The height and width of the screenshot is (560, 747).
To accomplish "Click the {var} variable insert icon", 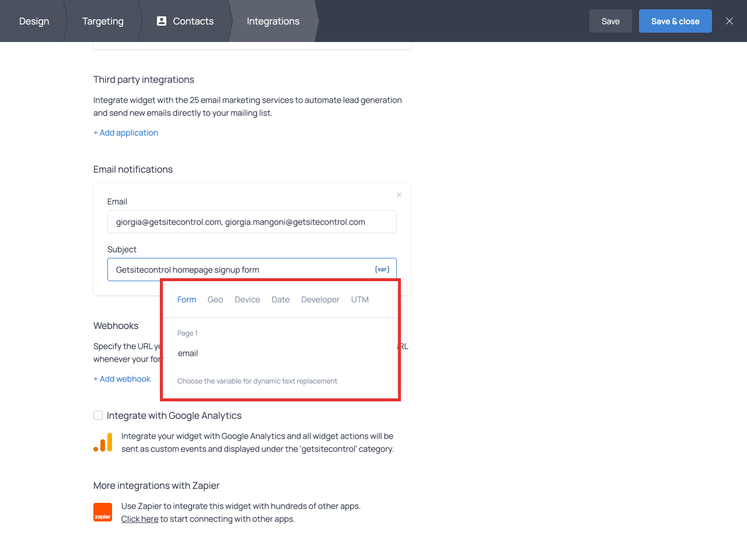I will (x=382, y=269).
